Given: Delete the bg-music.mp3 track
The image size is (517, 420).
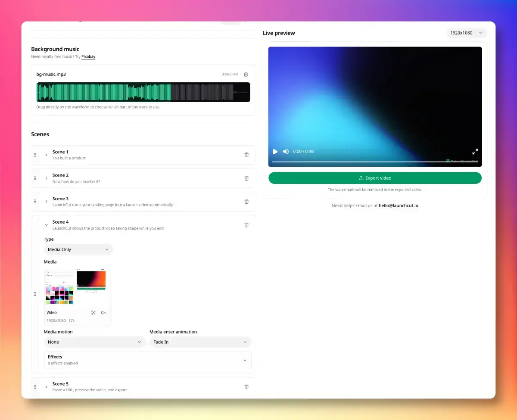Looking at the screenshot, I should point(246,74).
